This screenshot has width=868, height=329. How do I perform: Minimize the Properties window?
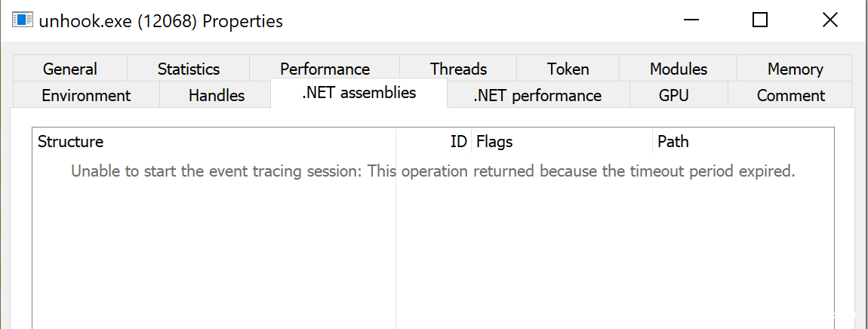690,20
